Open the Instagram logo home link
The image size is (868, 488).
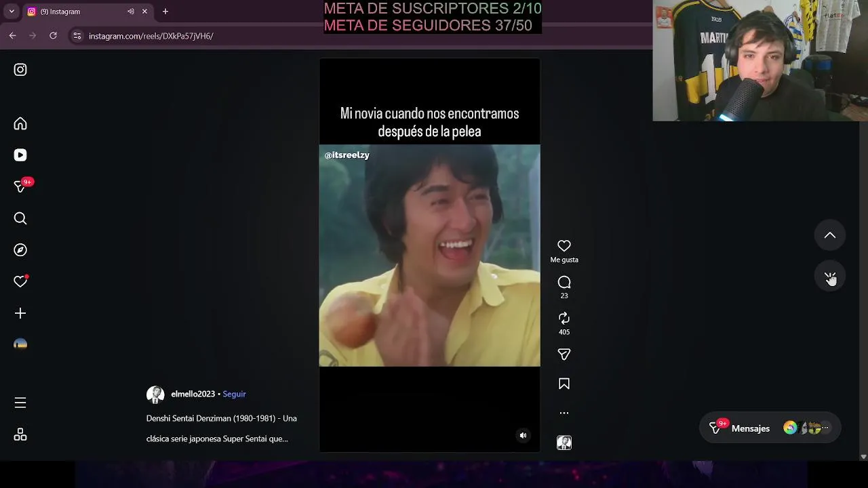click(x=20, y=70)
